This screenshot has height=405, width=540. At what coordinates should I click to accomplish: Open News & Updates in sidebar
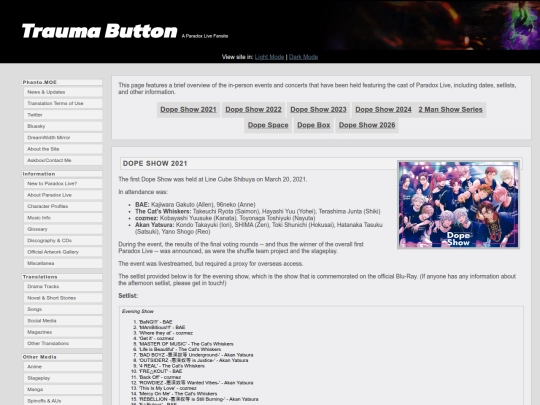[x=63, y=92]
